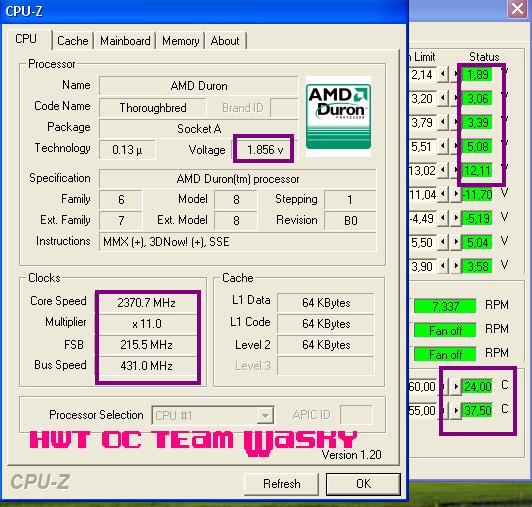Click the Level 2 64 KBytes value
Image resolution: width=532 pixels, height=507 pixels.
coord(326,345)
